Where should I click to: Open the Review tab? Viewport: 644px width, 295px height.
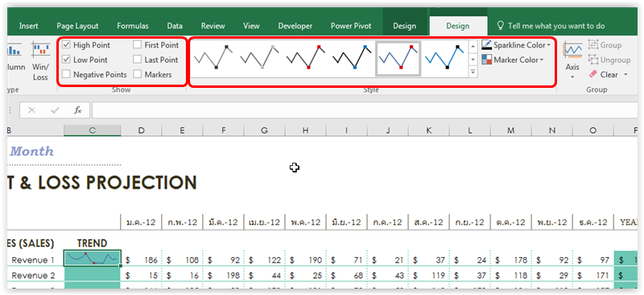(x=213, y=26)
